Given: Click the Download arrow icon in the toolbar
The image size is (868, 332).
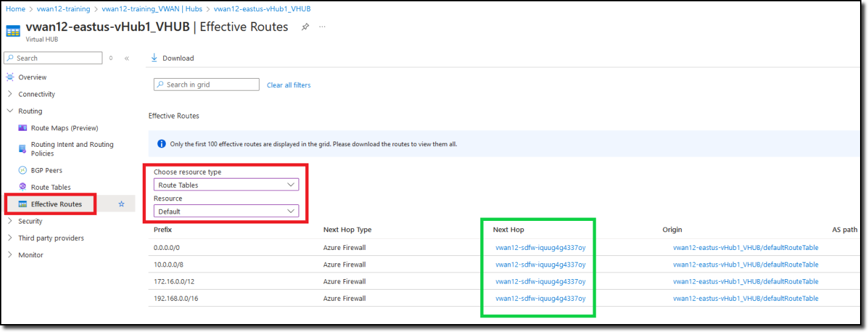Looking at the screenshot, I should pos(155,58).
